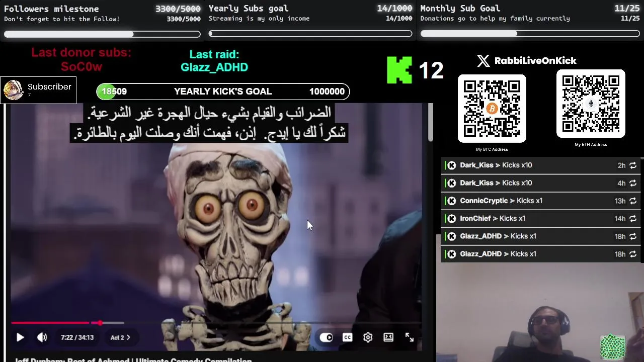Click the YEARLY KICK'S GOAL progress bar

click(x=223, y=92)
